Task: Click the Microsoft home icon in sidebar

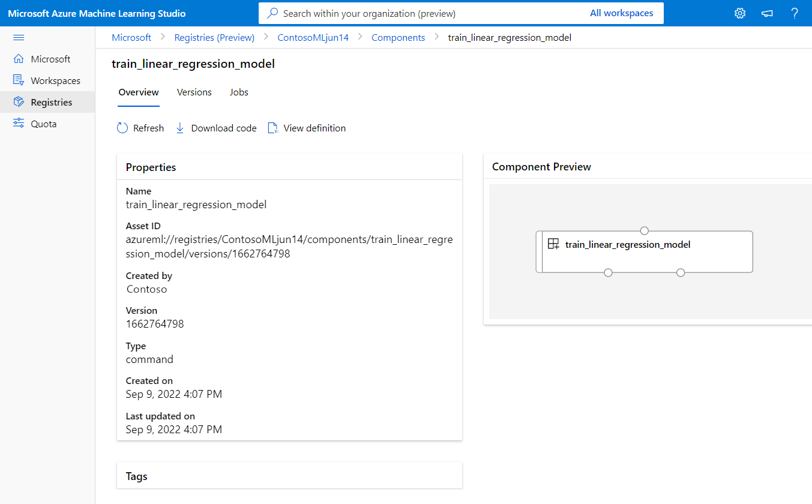Action: pos(19,59)
